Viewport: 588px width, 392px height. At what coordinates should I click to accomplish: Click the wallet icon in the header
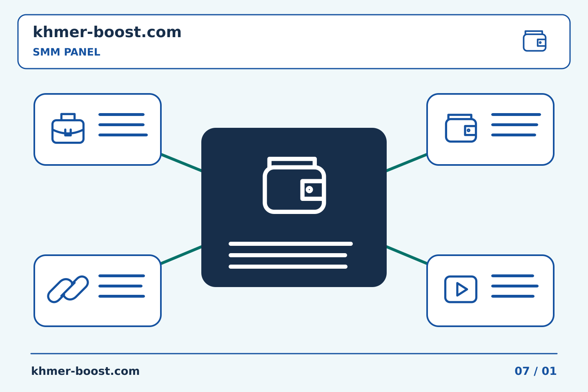pyautogui.click(x=535, y=41)
